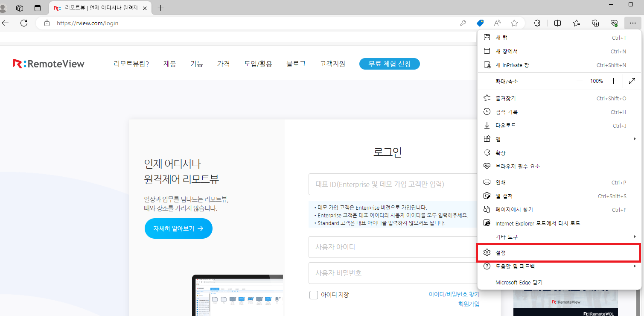Choose 새 창에서 menu entry
Viewport: 644px width, 316px height.
[559, 51]
